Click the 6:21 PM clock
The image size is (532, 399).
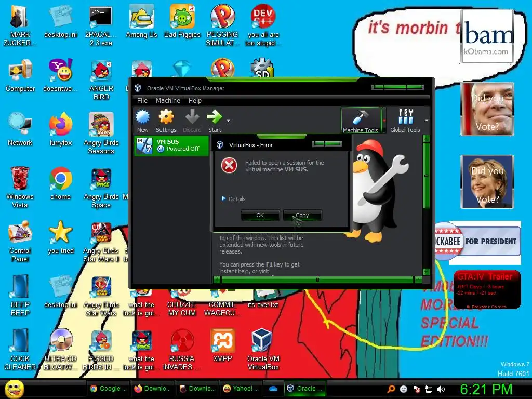[486, 390]
